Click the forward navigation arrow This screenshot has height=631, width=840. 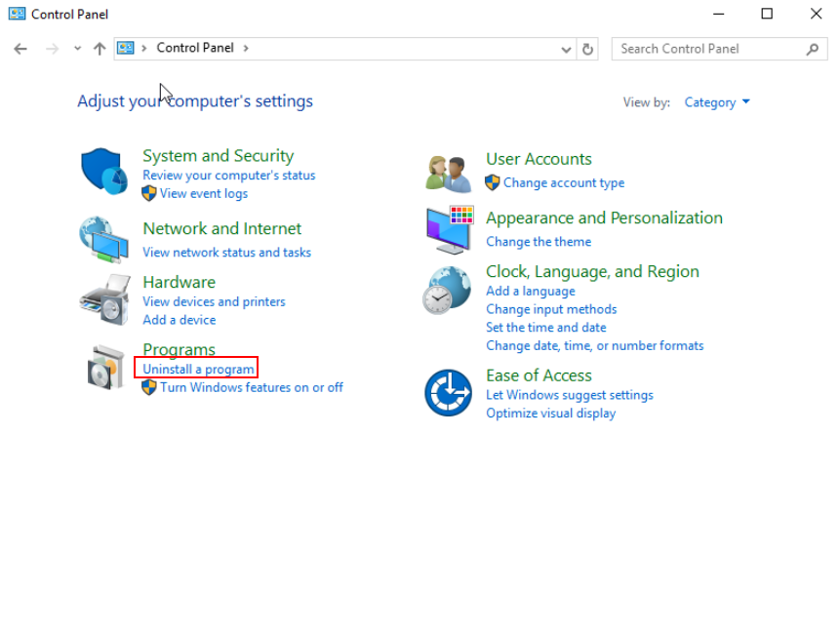click(52, 49)
